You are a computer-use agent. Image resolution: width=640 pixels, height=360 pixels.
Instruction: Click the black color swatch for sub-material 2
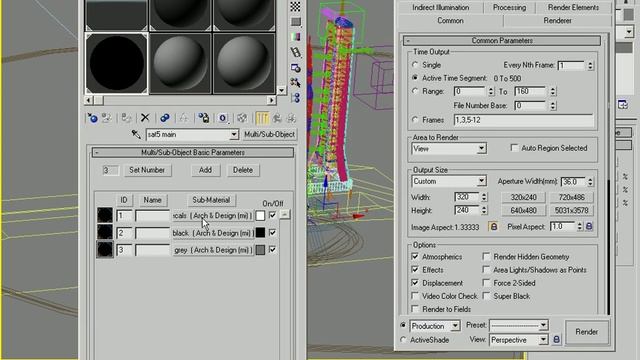coord(260,233)
